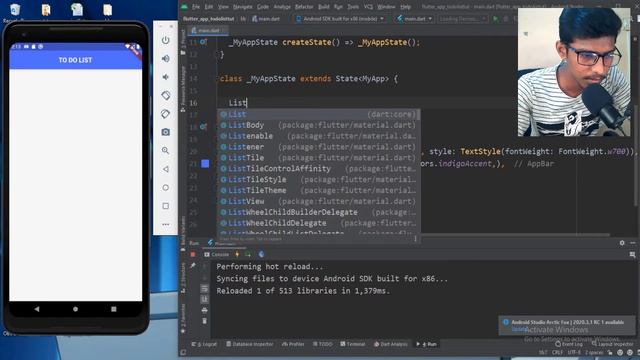The height and width of the screenshot is (360, 640).
Task: Click the Recycle Bin desktop icon
Action: (x=15, y=12)
